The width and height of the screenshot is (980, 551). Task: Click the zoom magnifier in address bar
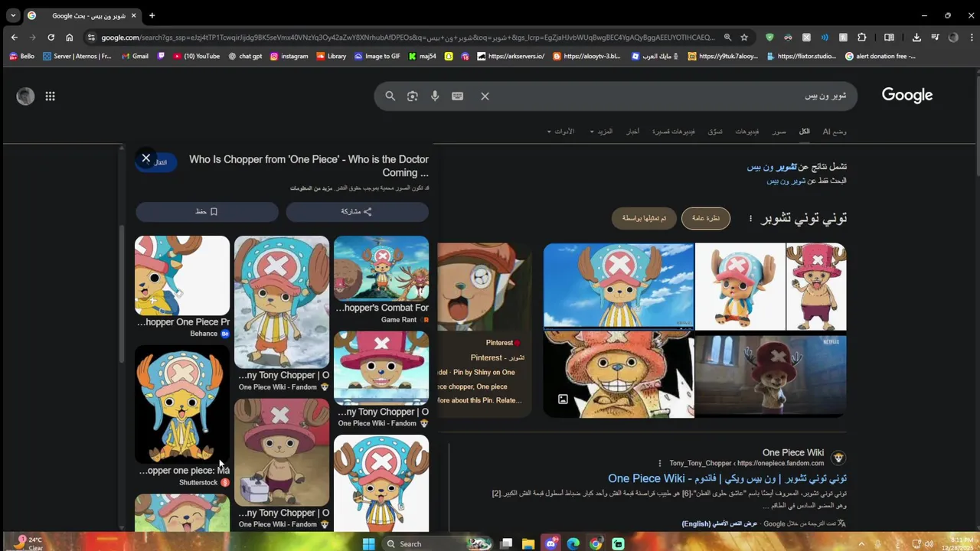point(727,37)
